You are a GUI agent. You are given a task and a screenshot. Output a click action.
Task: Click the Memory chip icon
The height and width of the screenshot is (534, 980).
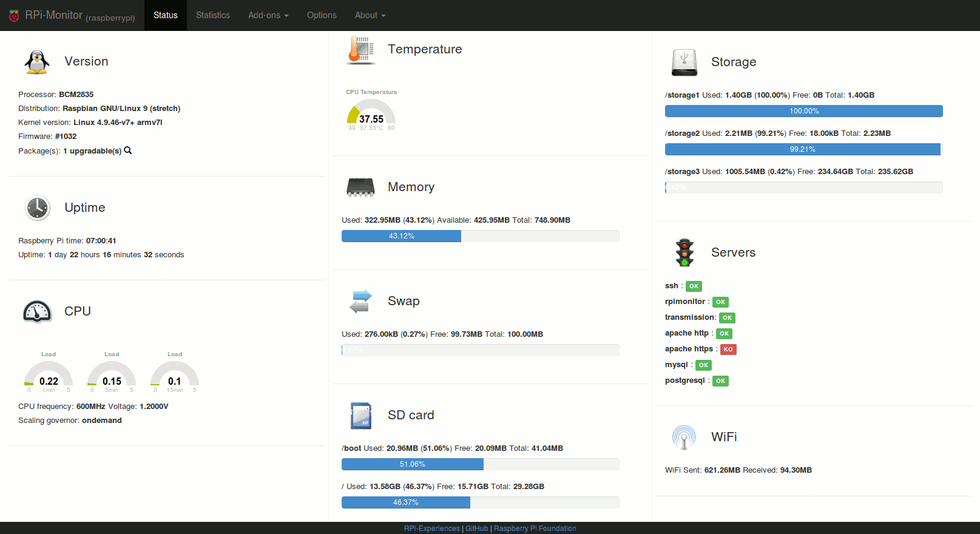coord(360,188)
